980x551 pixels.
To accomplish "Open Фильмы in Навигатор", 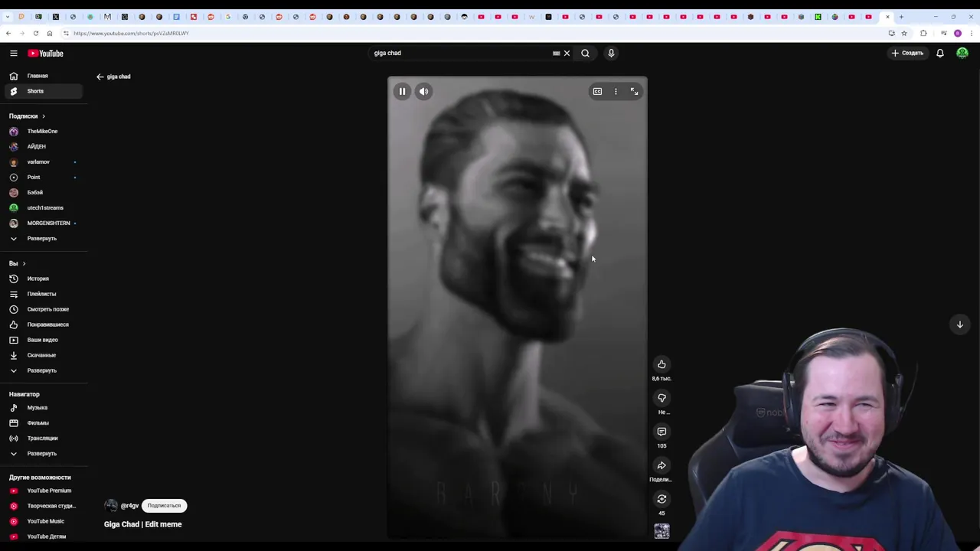I will [43, 423].
